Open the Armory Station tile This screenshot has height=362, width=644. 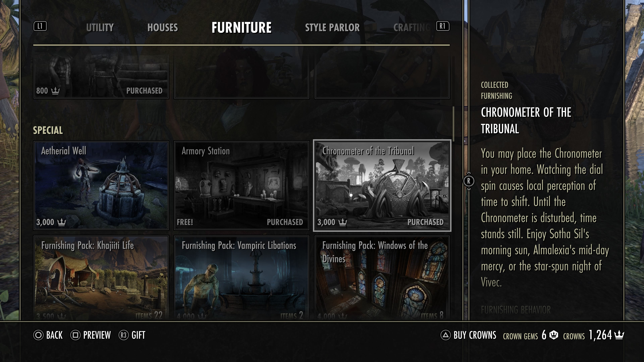241,185
